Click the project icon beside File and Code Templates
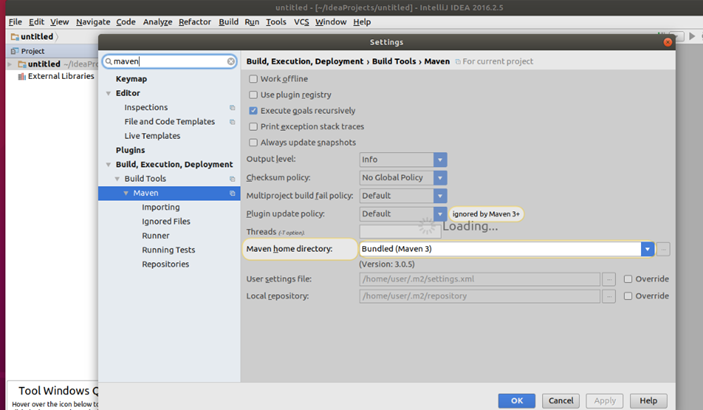The image size is (703, 410). click(232, 122)
